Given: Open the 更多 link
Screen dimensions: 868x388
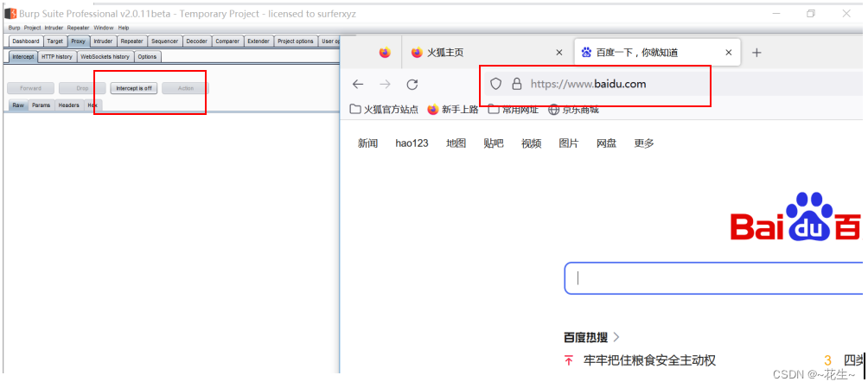Looking at the screenshot, I should (644, 143).
